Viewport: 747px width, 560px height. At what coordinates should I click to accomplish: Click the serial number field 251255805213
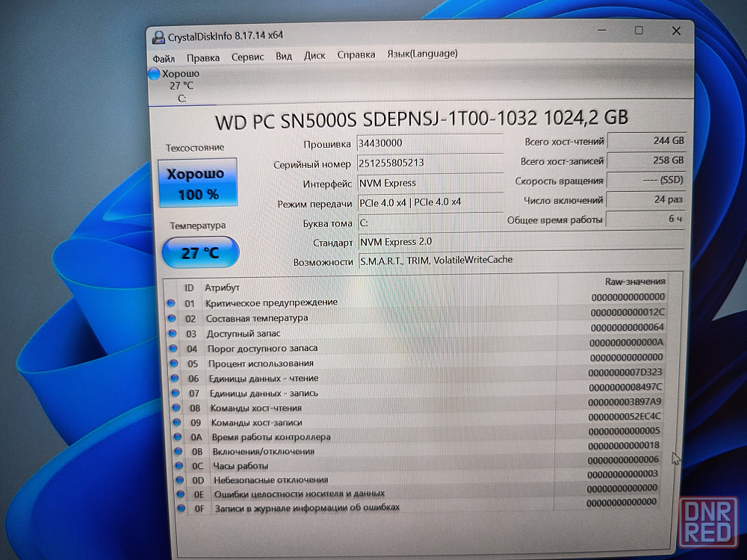[x=430, y=163]
